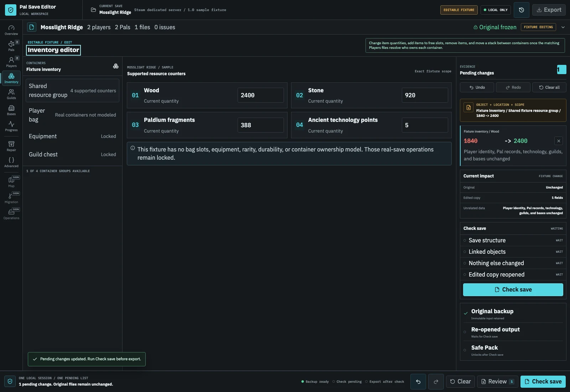Switch to the Inventory sidebar tab

11,78
